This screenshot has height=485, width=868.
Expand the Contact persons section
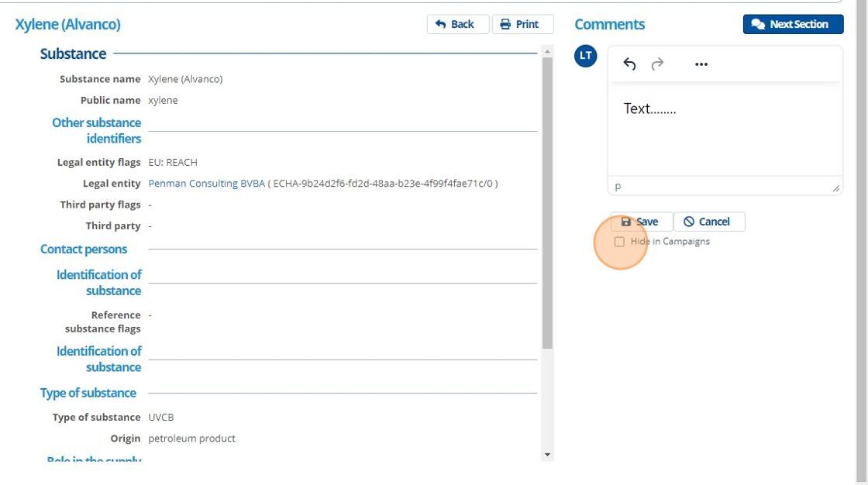click(84, 249)
